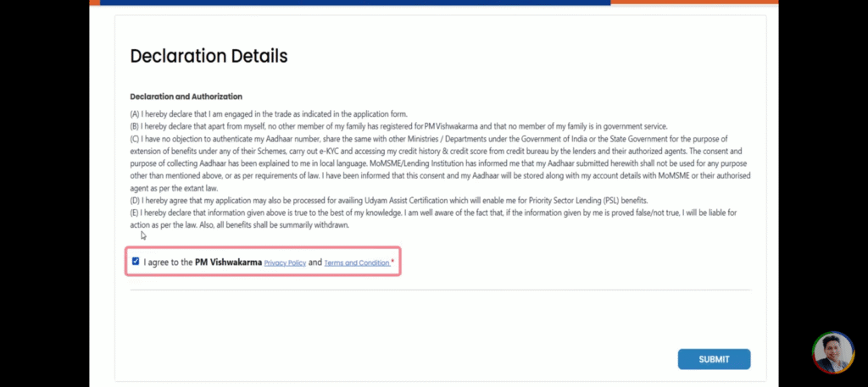The image size is (868, 387).
Task: Click the horizontal divider below the agreement
Action: coord(440,290)
